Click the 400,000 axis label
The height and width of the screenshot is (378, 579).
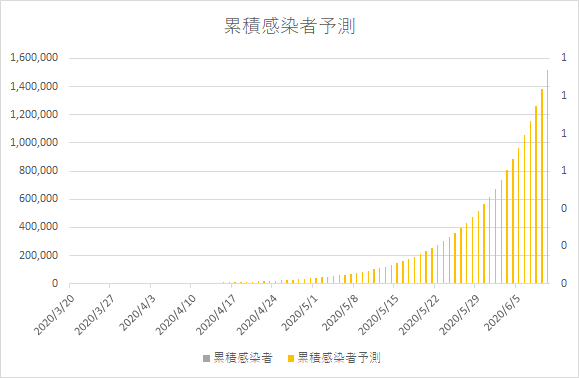click(x=38, y=227)
